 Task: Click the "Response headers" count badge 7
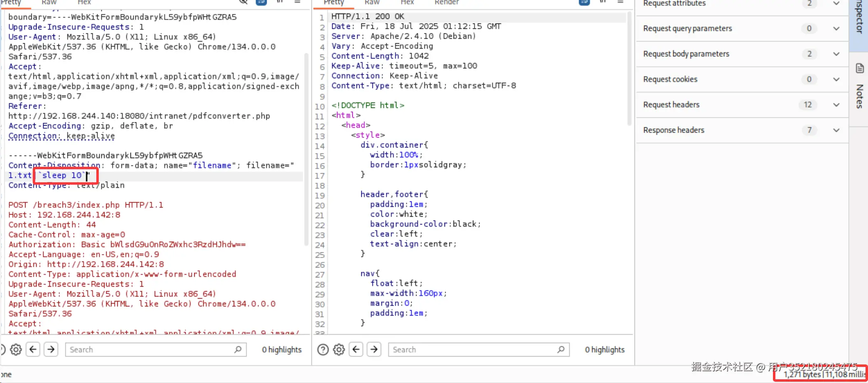810,130
